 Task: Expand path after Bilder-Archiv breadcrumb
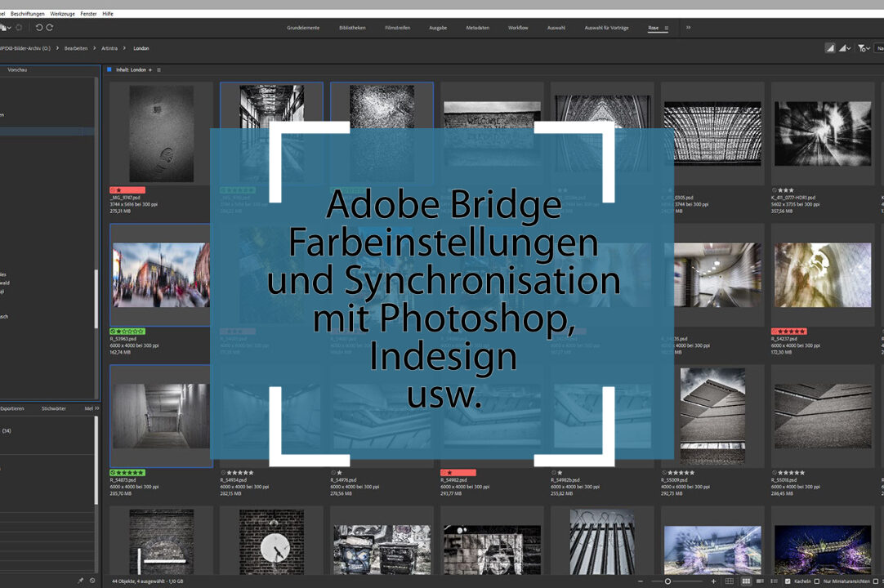point(57,48)
